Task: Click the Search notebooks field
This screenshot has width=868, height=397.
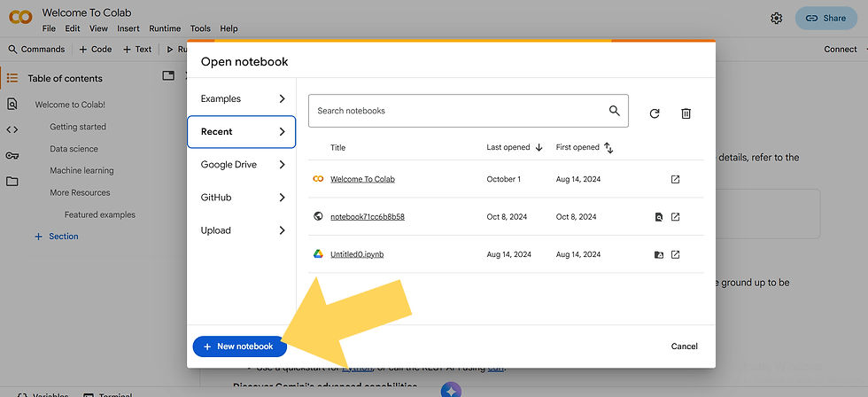Action: (469, 111)
